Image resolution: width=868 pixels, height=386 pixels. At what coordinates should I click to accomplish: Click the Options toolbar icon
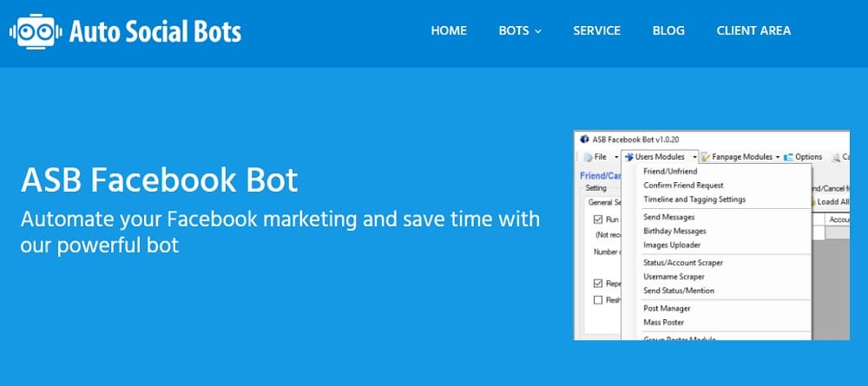coord(788,158)
